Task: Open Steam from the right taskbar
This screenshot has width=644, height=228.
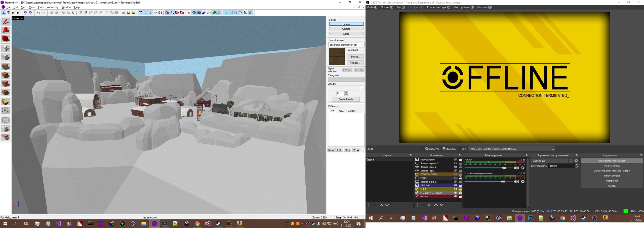Action: (584, 218)
